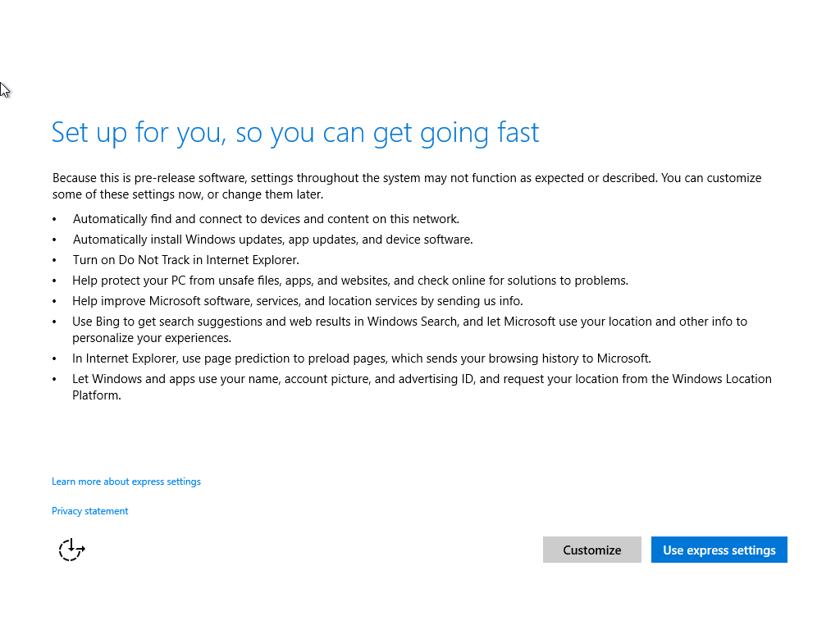This screenshot has width=840, height=630.
Task: Click the page prediction in Internet Explorer line
Action: (361, 358)
